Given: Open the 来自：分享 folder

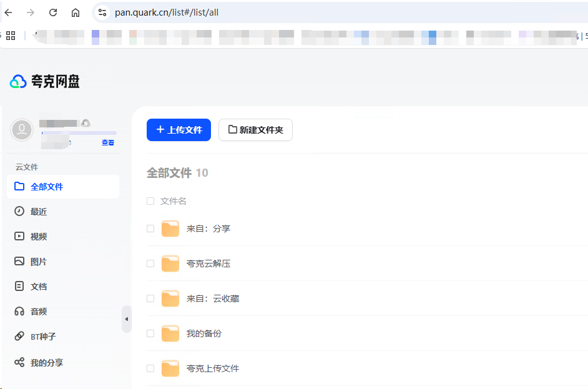Looking at the screenshot, I should [x=208, y=229].
